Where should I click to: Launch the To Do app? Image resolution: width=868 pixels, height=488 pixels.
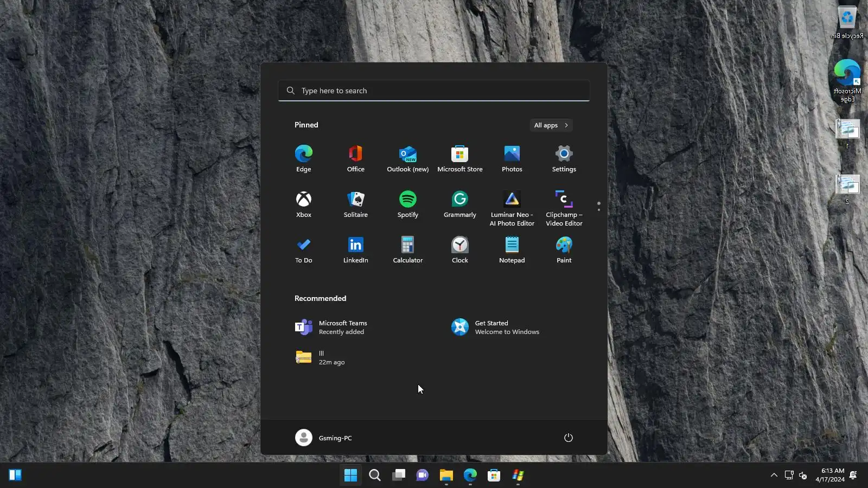click(304, 250)
